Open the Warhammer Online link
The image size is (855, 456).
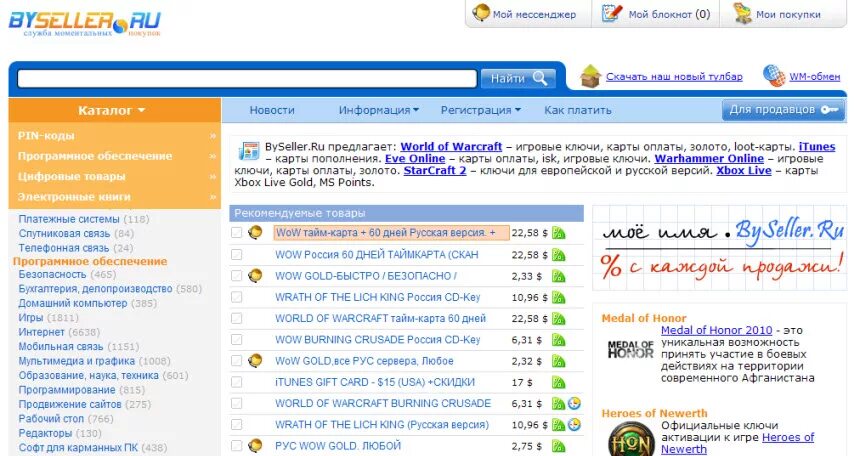[709, 159]
